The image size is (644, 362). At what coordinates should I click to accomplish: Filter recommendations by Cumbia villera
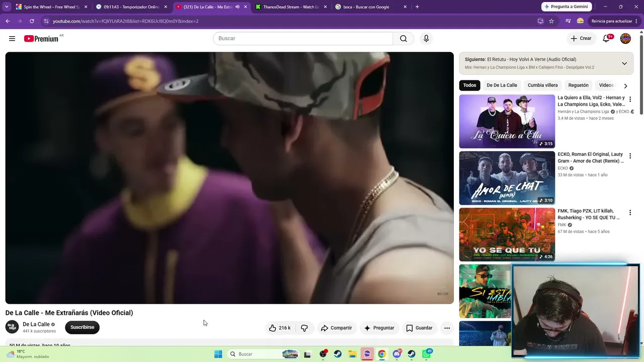click(x=542, y=85)
